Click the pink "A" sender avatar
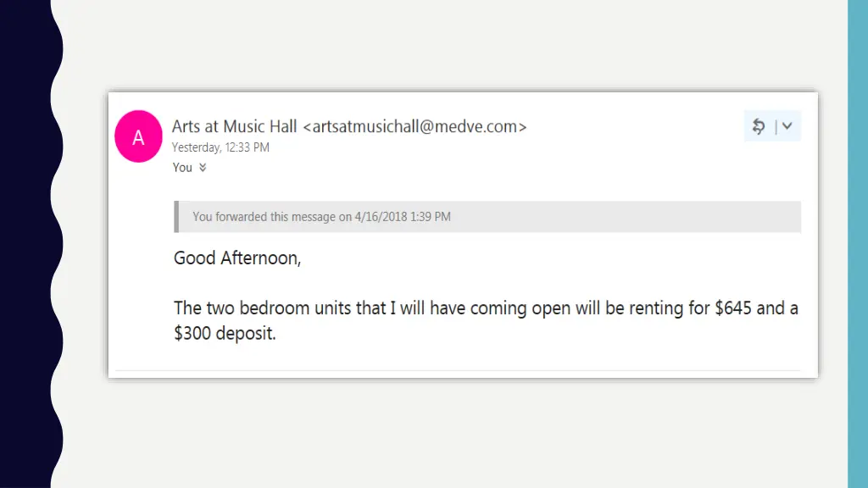This screenshot has width=868, height=488. click(x=138, y=136)
